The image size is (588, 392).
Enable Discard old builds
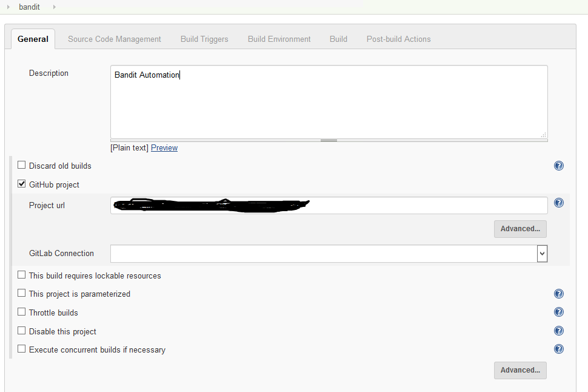[21, 164]
